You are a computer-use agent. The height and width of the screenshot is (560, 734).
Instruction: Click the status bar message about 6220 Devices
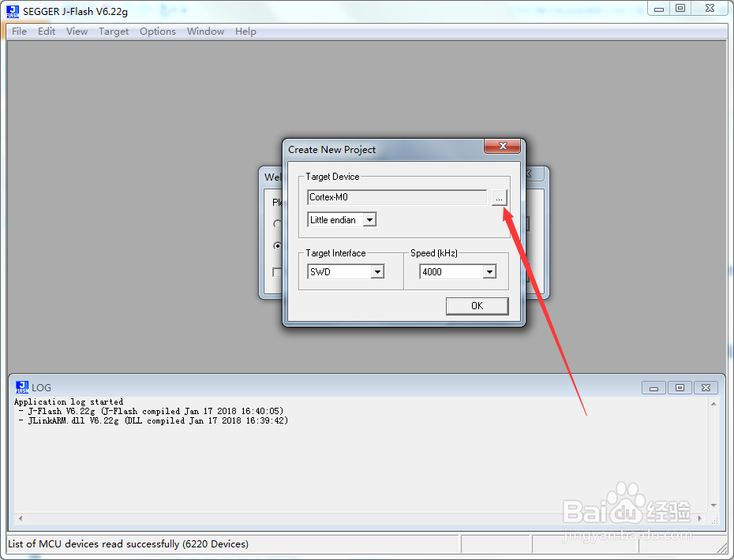[128, 544]
